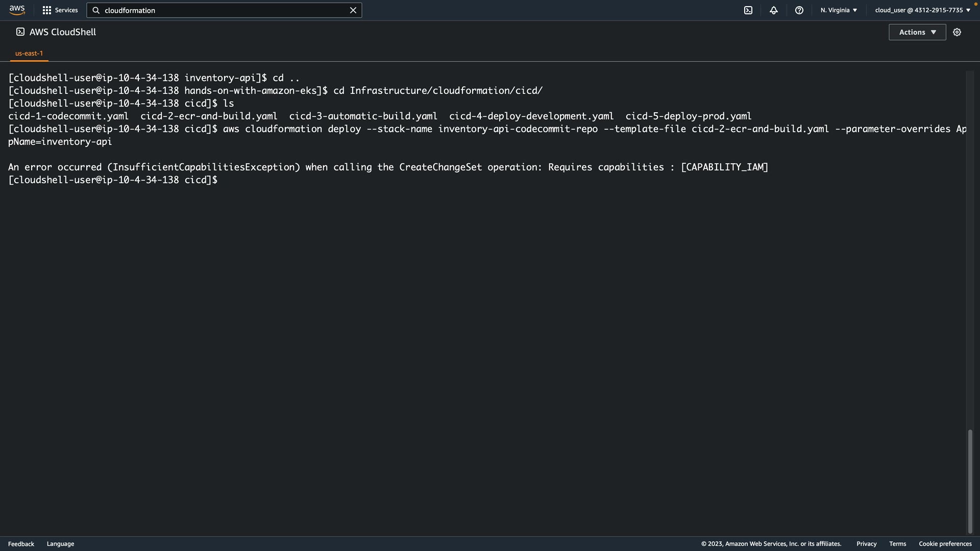
Task: Select the us-east-1 terminal tab
Action: (x=29, y=53)
